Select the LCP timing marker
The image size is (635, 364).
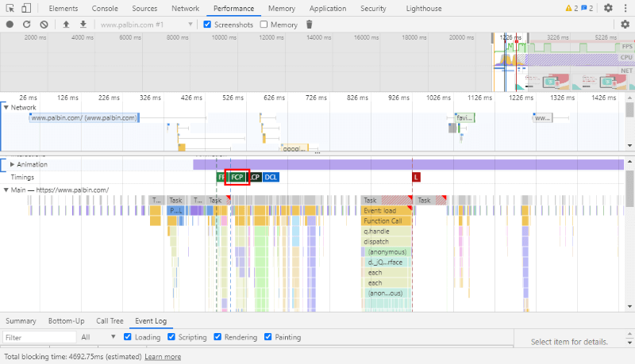255,177
